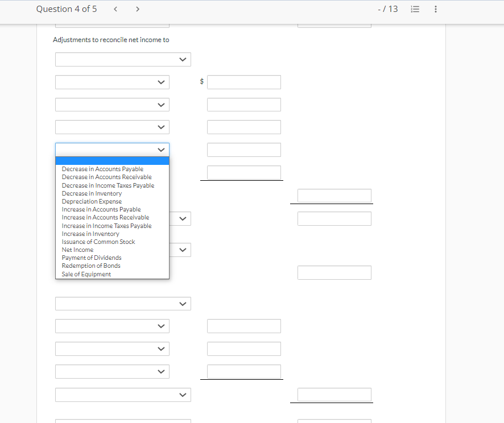Click the - / 13 score text
Viewport: 504px width, 423px height.
pos(388,9)
